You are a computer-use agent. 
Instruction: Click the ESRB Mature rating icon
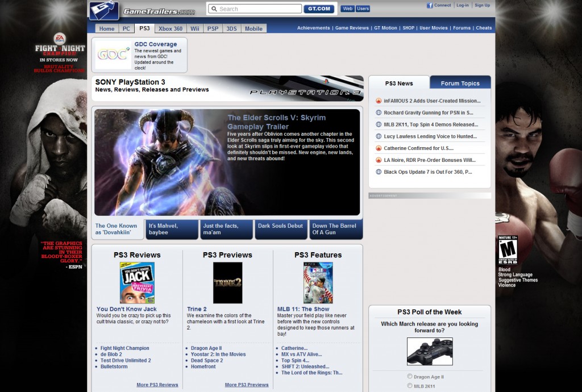click(508, 249)
